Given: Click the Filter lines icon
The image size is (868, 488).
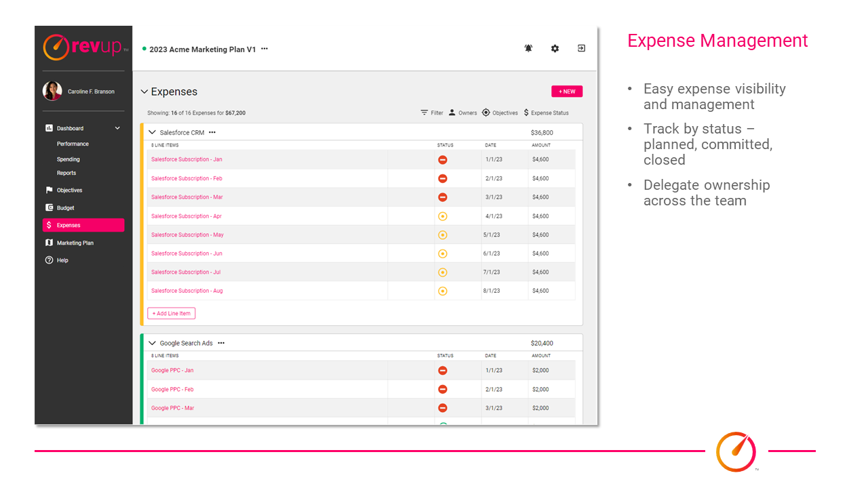Looking at the screenshot, I should click(425, 113).
